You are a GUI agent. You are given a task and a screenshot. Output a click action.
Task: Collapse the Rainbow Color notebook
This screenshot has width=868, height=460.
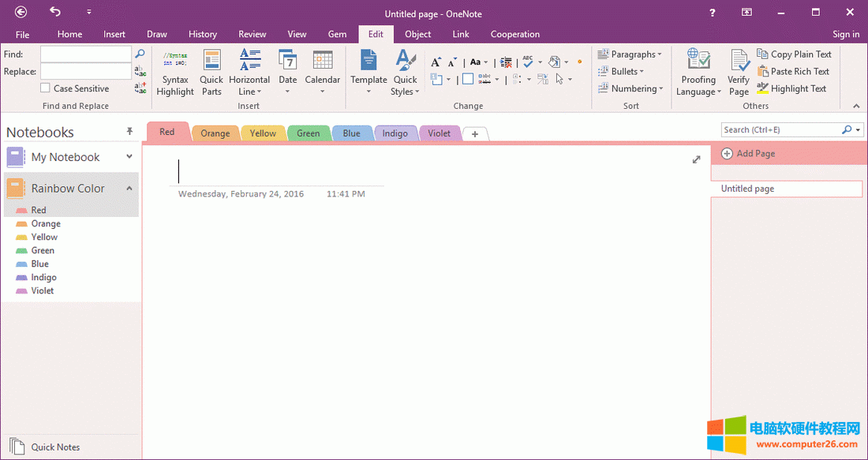(129, 188)
